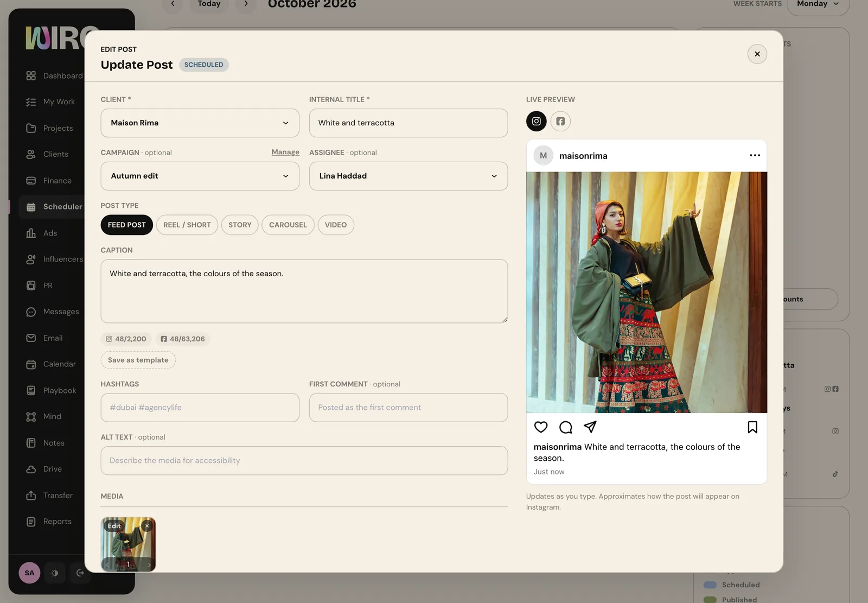Click Save as template

pyautogui.click(x=138, y=360)
